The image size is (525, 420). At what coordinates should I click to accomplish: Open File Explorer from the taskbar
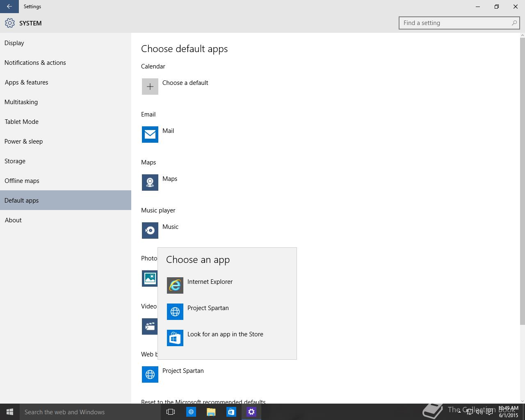[211, 412]
